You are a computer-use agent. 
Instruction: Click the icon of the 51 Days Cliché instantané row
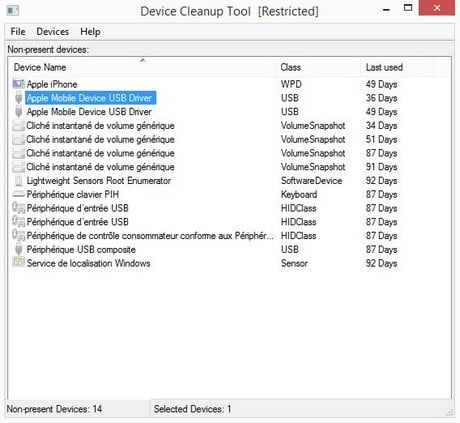pos(18,139)
